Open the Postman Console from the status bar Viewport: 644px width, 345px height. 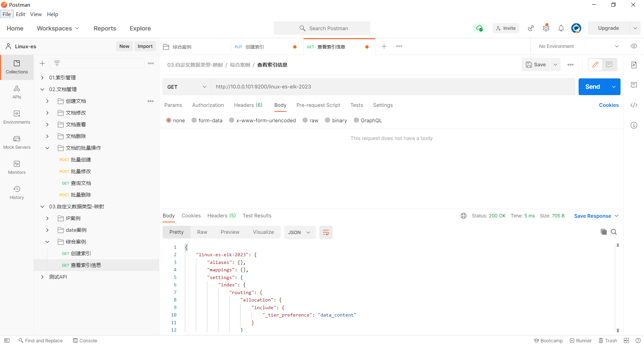(x=85, y=340)
